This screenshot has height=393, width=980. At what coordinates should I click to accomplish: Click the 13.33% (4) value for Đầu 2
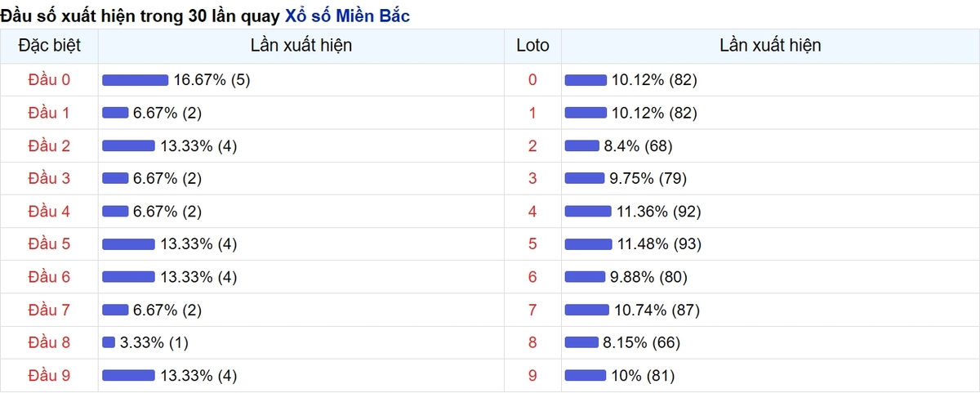point(198,145)
